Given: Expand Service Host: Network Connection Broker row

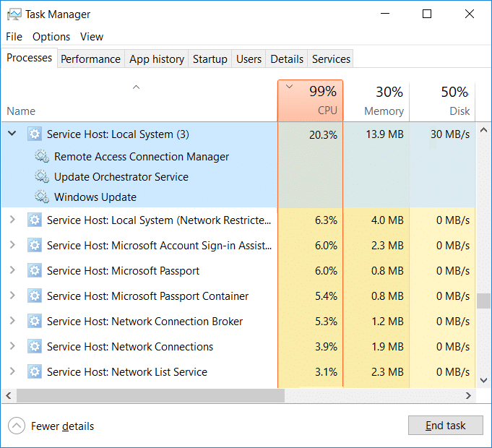Looking at the screenshot, I should pyautogui.click(x=12, y=322).
